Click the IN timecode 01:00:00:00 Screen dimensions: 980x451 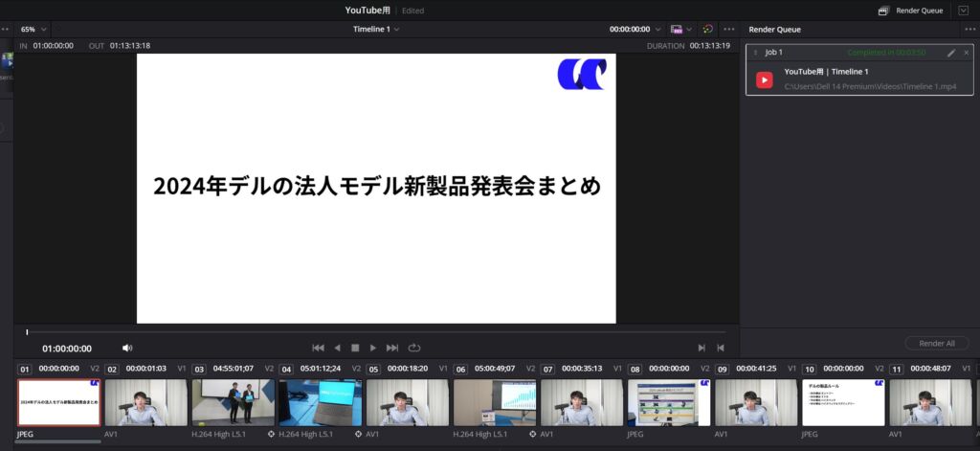[54, 46]
